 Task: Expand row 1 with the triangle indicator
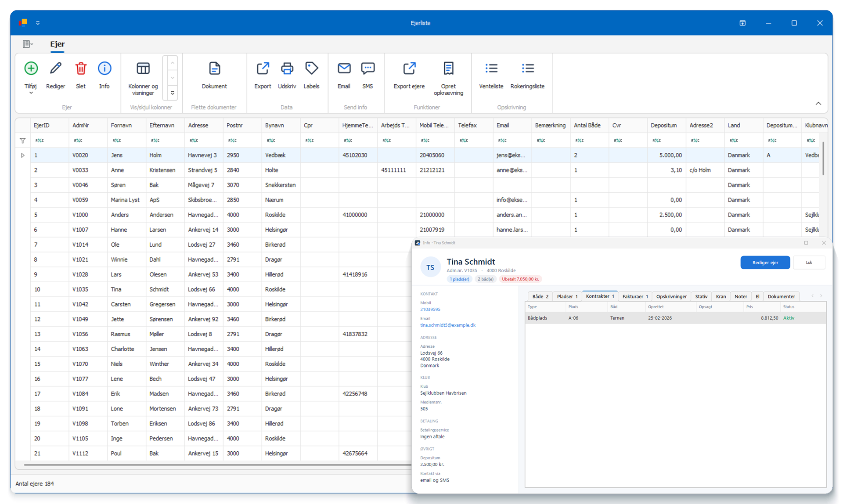click(22, 155)
